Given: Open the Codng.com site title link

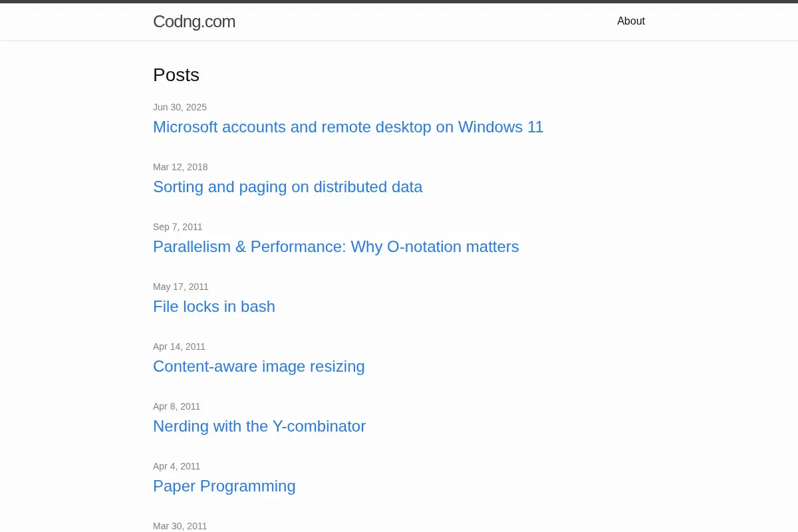Looking at the screenshot, I should (x=194, y=21).
